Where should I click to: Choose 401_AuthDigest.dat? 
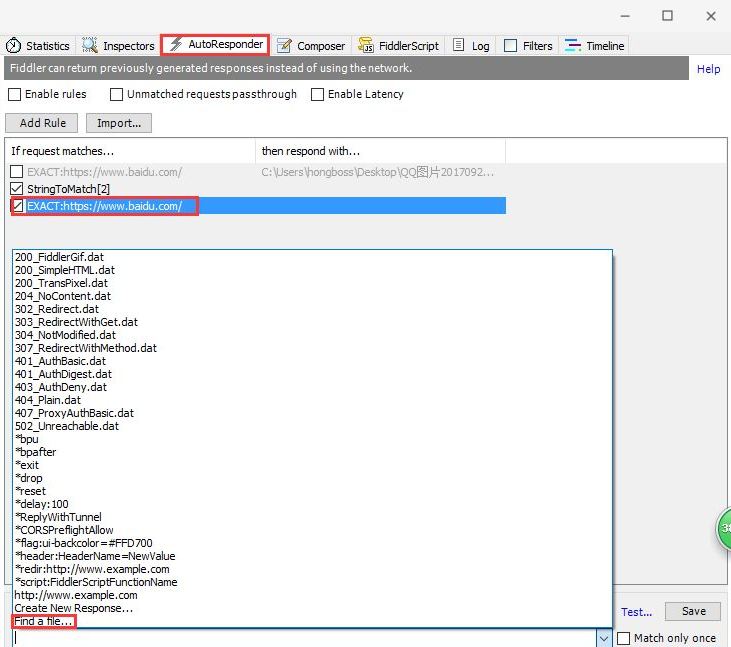[x=311, y=374]
